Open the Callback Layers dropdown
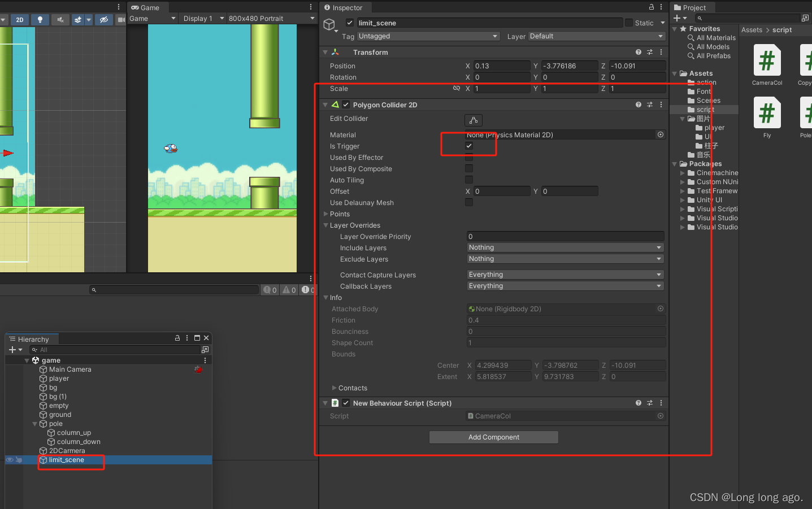812x509 pixels. point(565,286)
